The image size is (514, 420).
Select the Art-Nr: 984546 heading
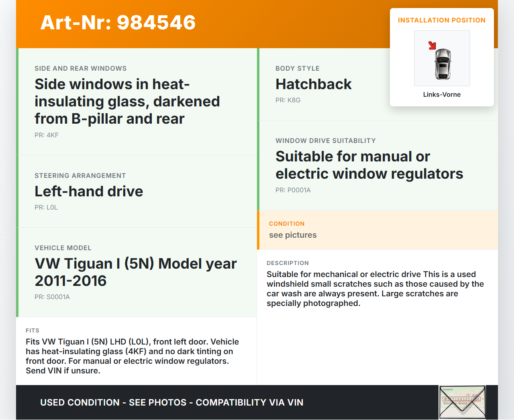[118, 22]
